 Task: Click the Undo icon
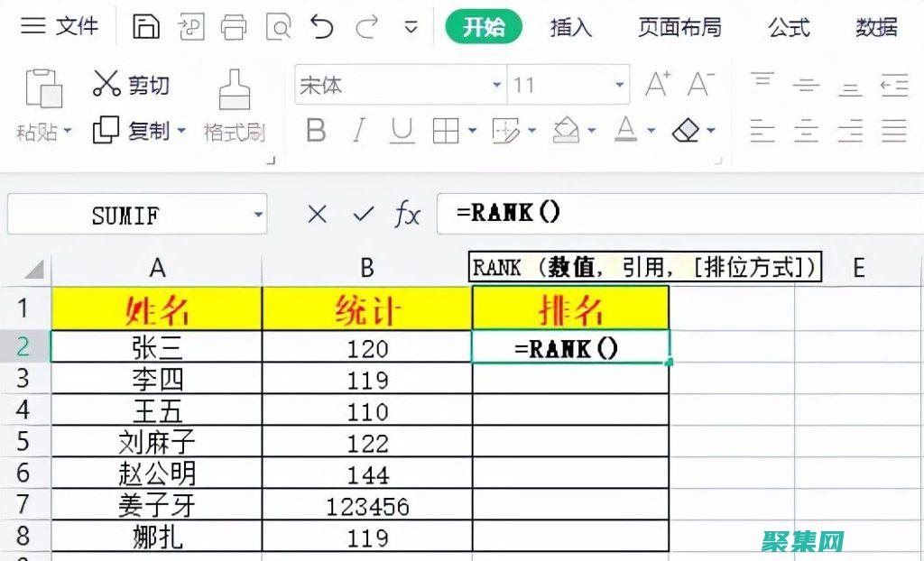pyautogui.click(x=322, y=26)
